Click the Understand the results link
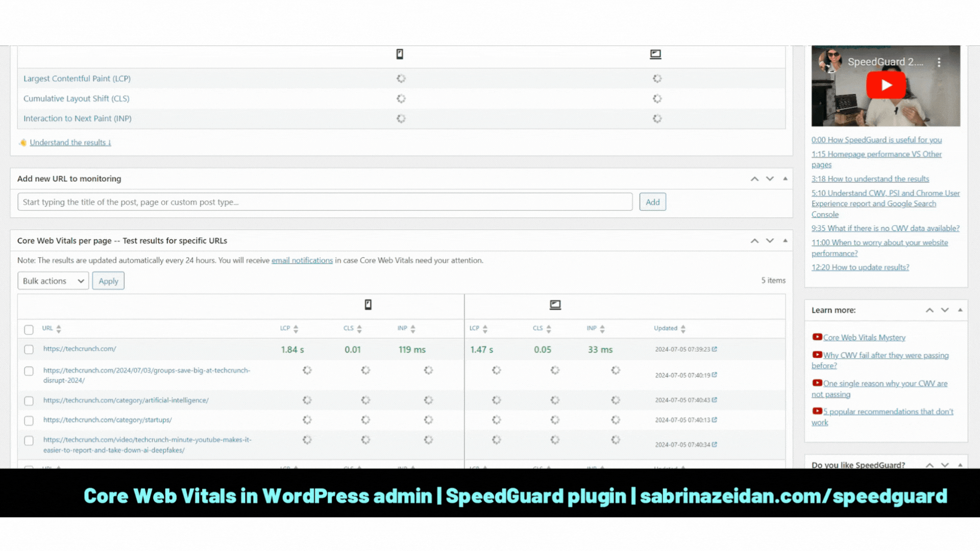Viewport: 980px width, 551px height. (x=69, y=142)
